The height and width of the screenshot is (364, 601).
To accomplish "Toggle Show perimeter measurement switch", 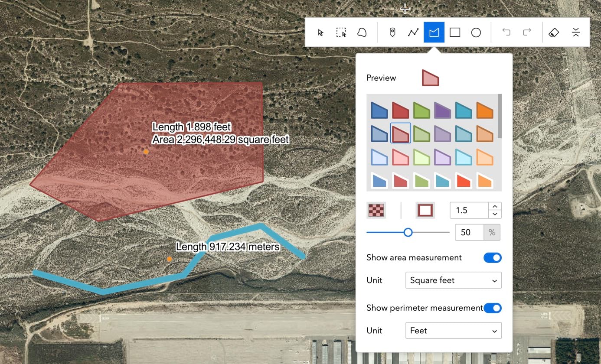I will tap(493, 308).
